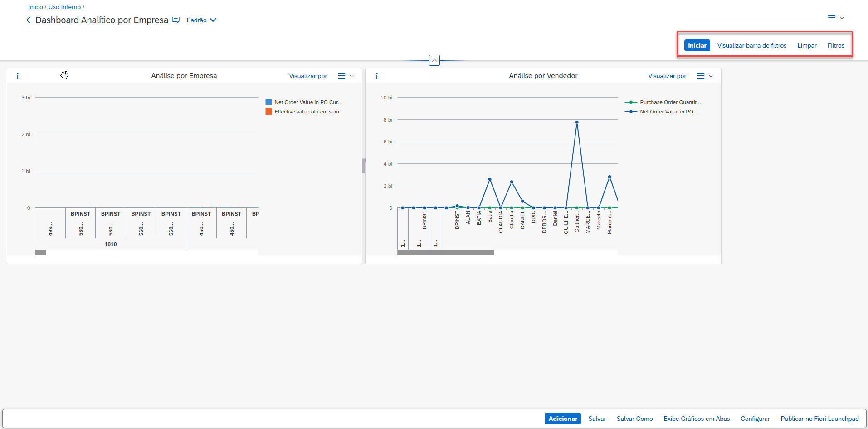868x429 pixels.
Task: Click info icon on Análise por Empresa card
Action: click(x=18, y=76)
